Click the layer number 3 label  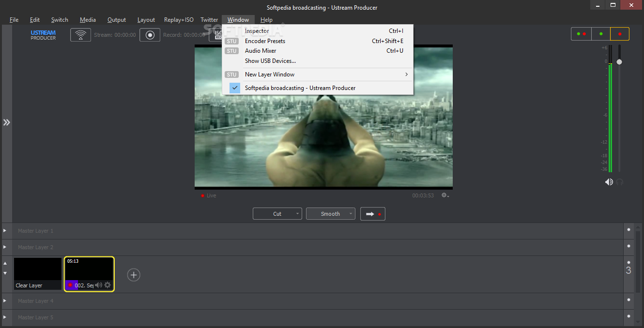(629, 270)
